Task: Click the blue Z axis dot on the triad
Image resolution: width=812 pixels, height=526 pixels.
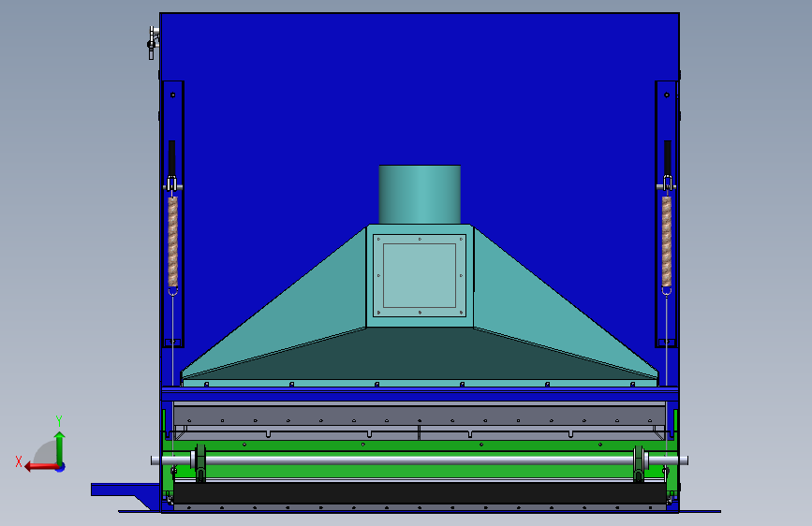Action: coord(61,467)
